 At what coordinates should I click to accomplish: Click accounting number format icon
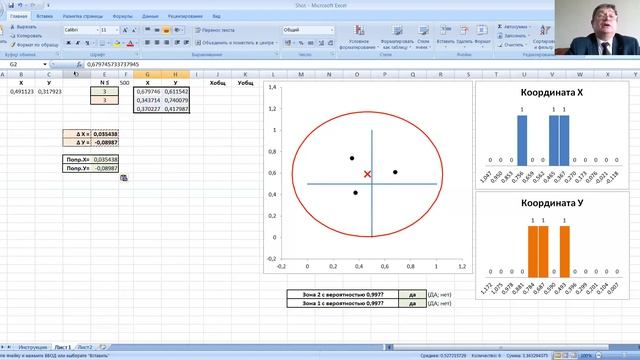[288, 43]
